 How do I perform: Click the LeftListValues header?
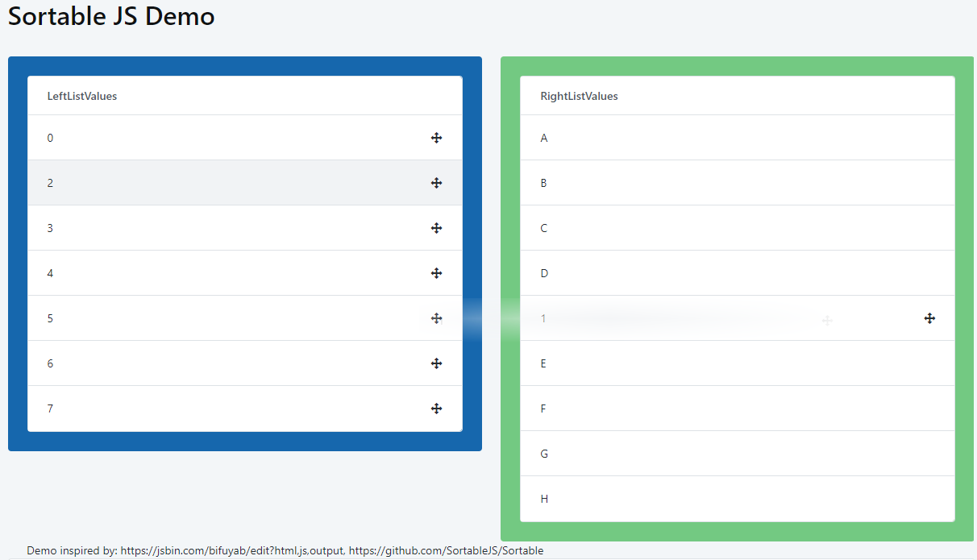coord(81,95)
